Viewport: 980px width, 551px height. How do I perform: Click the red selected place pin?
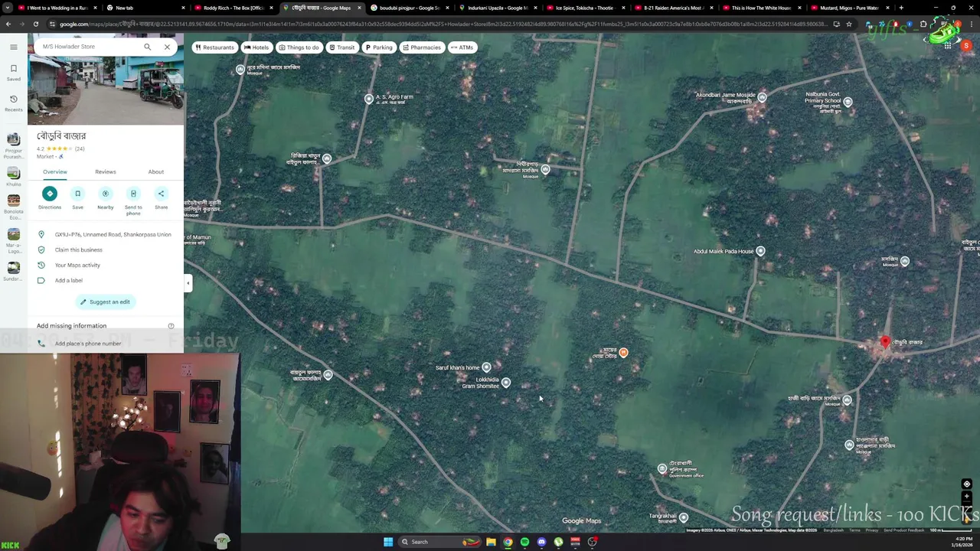885,341
